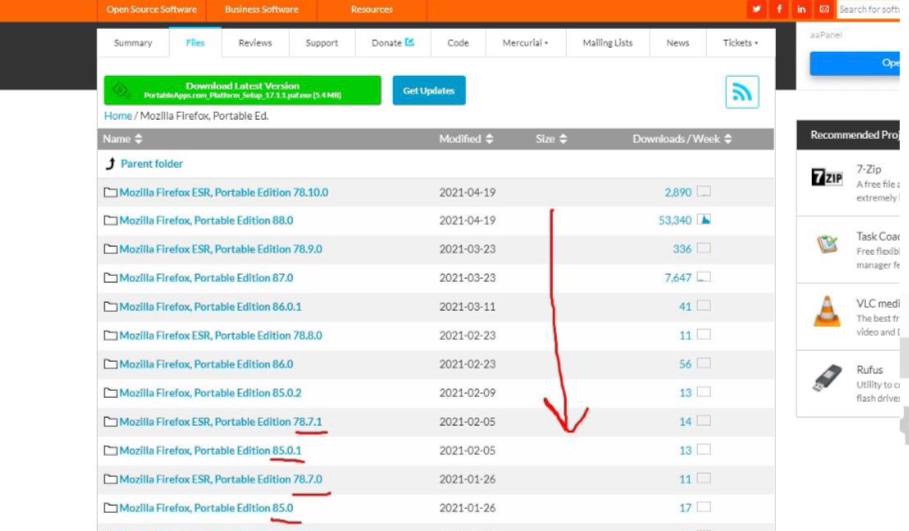Click download stats chart icon for version 88.0
The height and width of the screenshot is (531, 909).
tap(704, 220)
